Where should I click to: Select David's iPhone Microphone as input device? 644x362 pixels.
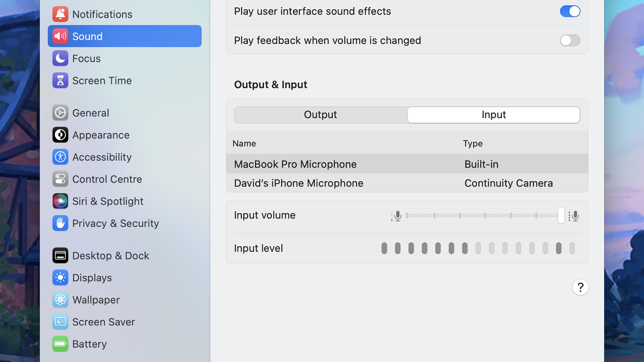point(298,183)
